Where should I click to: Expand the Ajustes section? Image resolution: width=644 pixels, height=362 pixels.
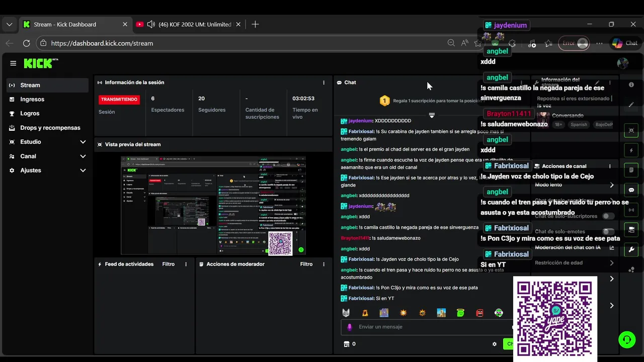48,170
